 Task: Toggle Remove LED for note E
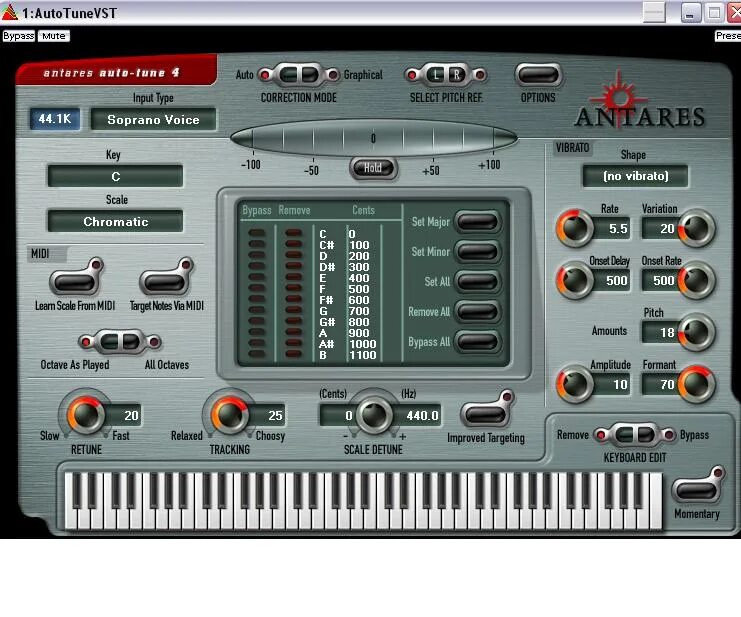293,277
